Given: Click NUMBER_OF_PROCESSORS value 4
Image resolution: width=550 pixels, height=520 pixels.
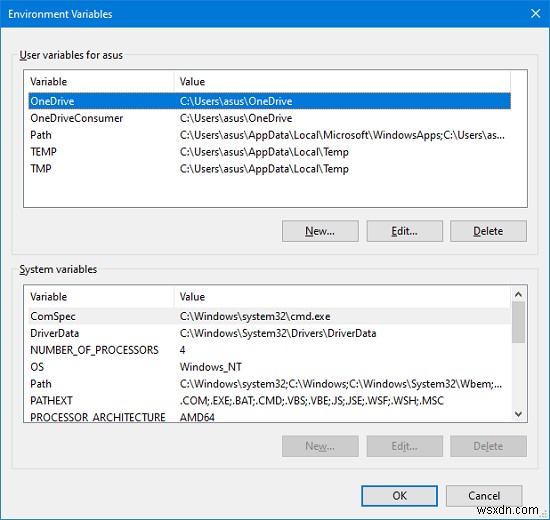Looking at the screenshot, I should (182, 350).
